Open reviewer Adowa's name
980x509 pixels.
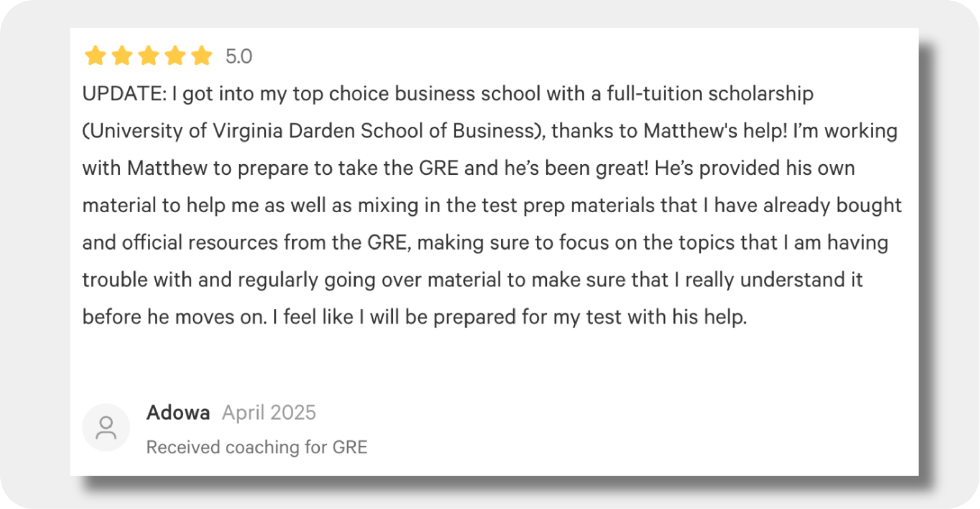(x=178, y=412)
